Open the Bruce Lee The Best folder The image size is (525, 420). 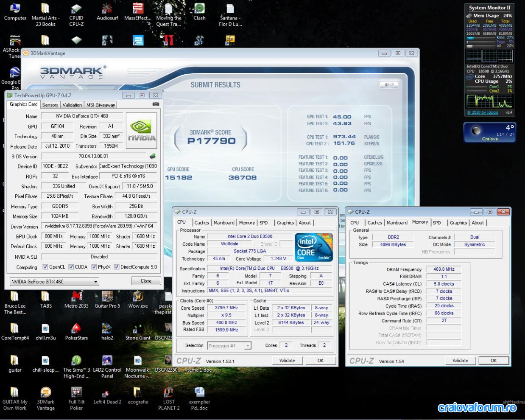pos(15,302)
